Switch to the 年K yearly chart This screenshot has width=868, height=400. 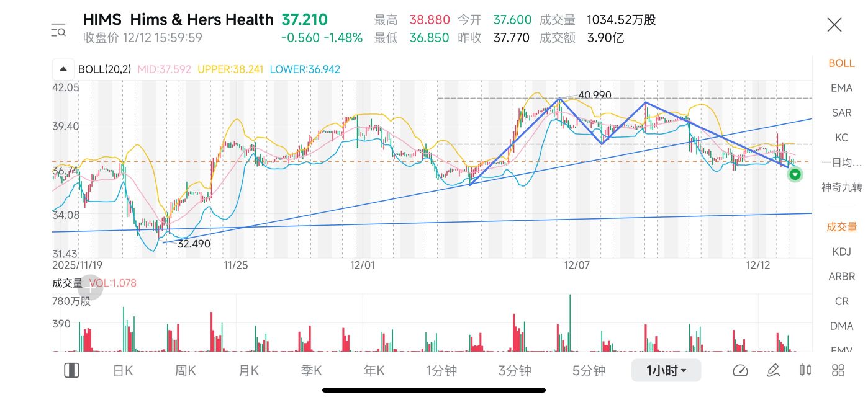click(374, 371)
